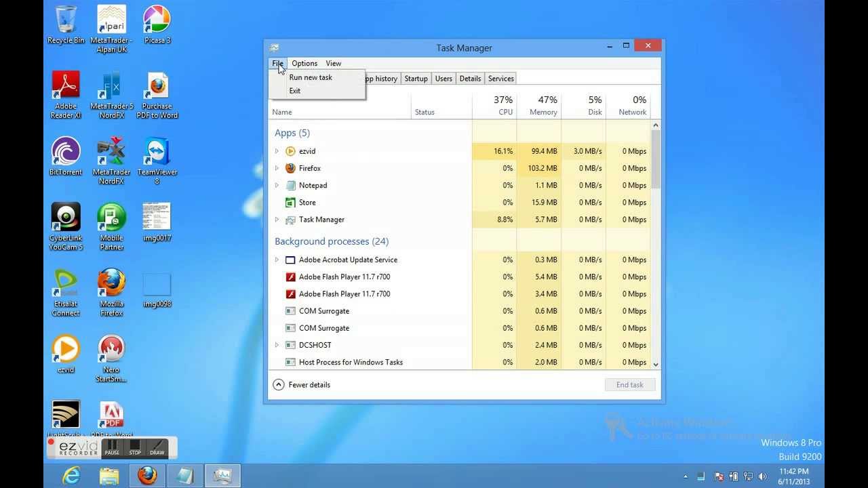This screenshot has height=488, width=868.
Task: Open the Picasa 3 desktop icon
Action: (157, 25)
